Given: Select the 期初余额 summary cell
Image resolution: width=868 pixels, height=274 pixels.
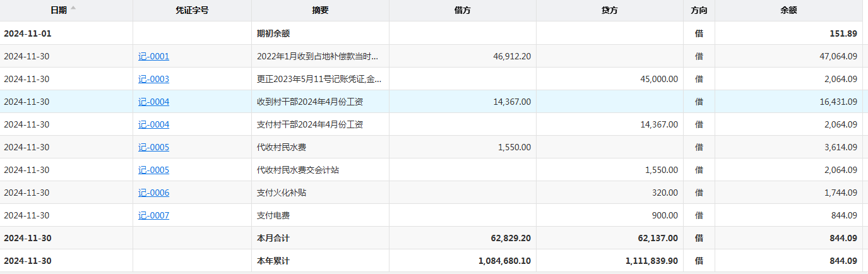Looking at the screenshot, I should click(273, 33).
